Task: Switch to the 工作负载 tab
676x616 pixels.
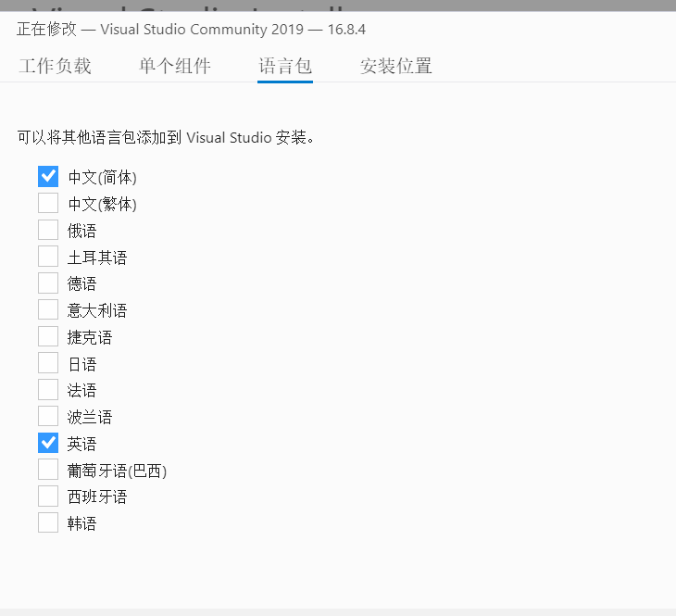Action: pos(56,66)
